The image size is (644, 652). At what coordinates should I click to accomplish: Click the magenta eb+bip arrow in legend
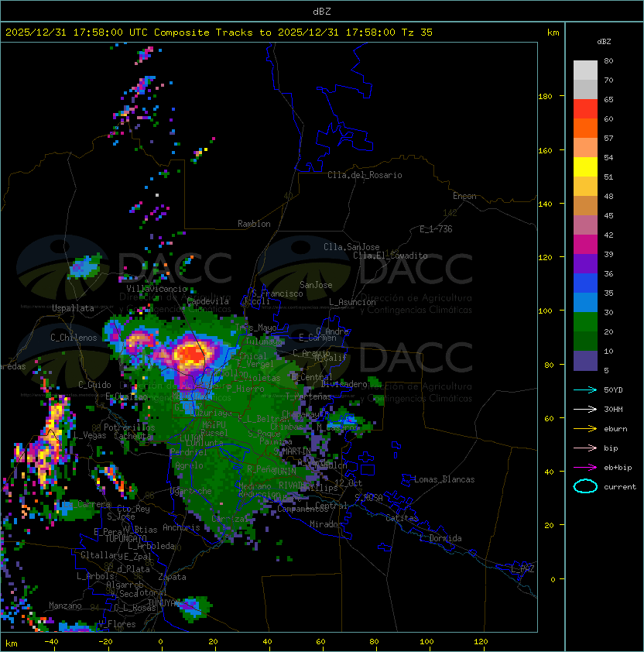click(x=585, y=468)
